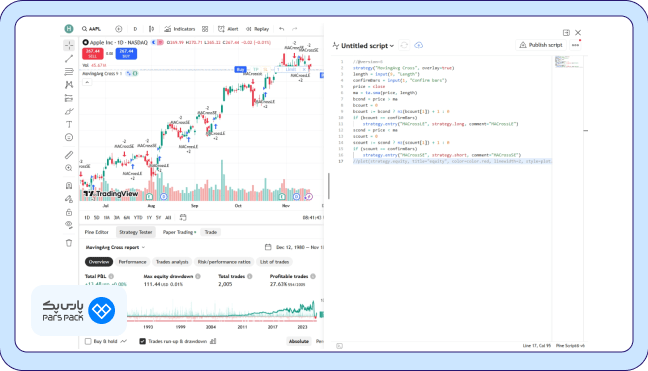Open the indicator templates grid icon
Screen dimensions: 648x371
click(x=205, y=29)
